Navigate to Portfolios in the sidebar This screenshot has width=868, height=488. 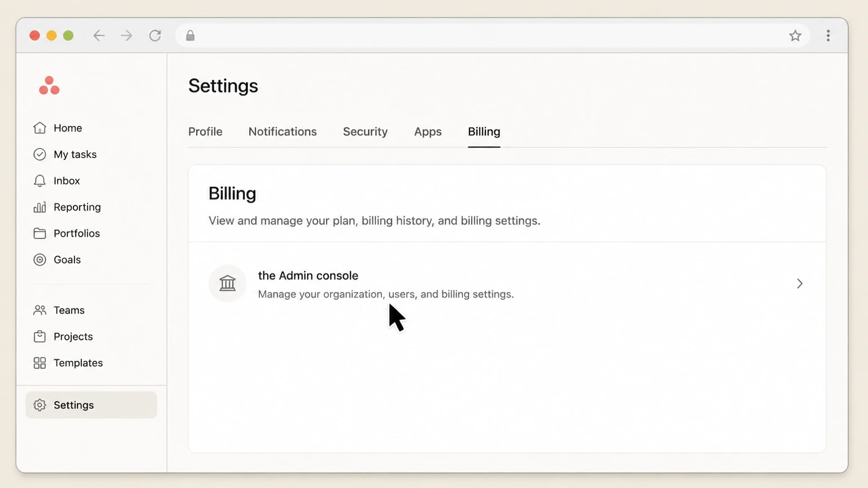77,233
